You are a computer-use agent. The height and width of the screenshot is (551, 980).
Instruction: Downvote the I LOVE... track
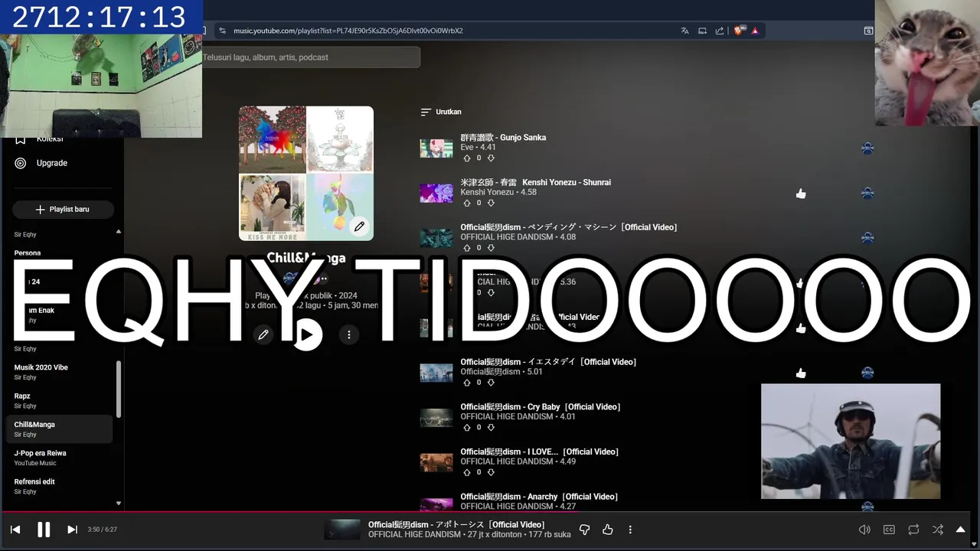click(x=491, y=472)
